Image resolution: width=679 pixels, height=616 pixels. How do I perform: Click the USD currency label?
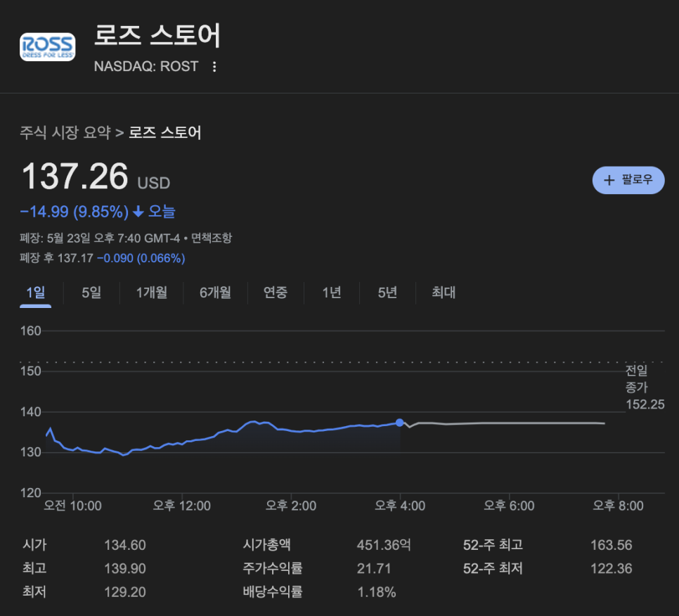(x=154, y=184)
